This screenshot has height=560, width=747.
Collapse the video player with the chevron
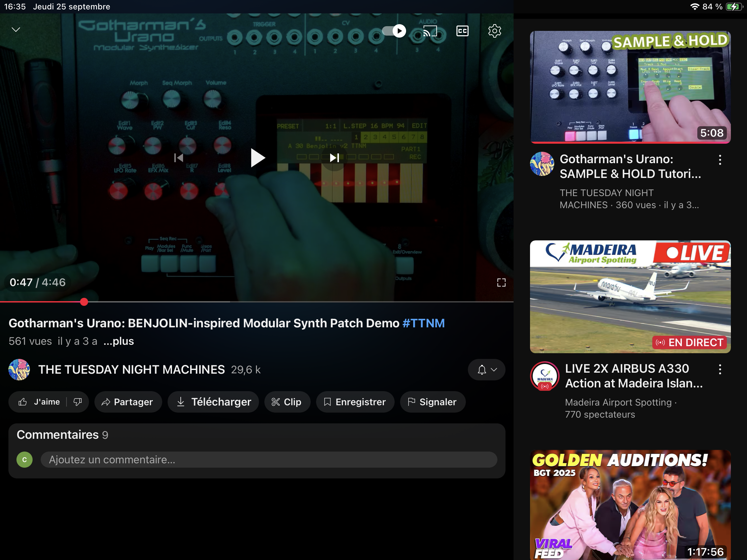(x=16, y=30)
